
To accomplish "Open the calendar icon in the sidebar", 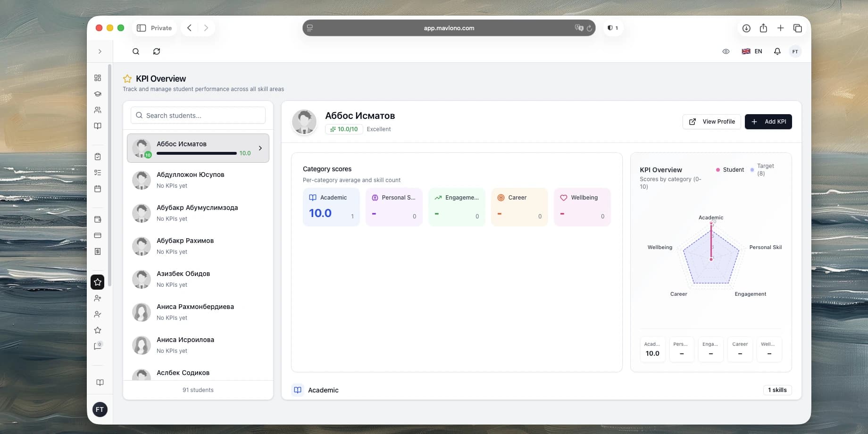I will pos(98,188).
